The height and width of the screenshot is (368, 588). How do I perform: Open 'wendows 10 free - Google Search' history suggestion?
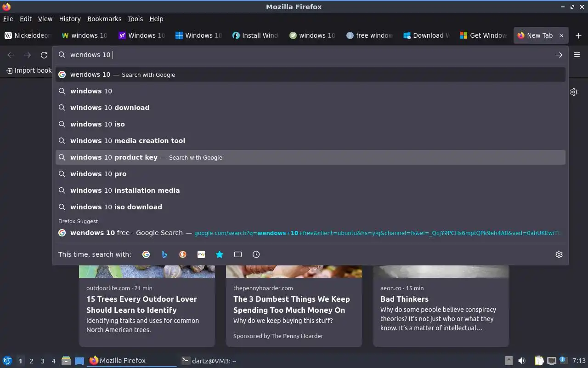311,233
